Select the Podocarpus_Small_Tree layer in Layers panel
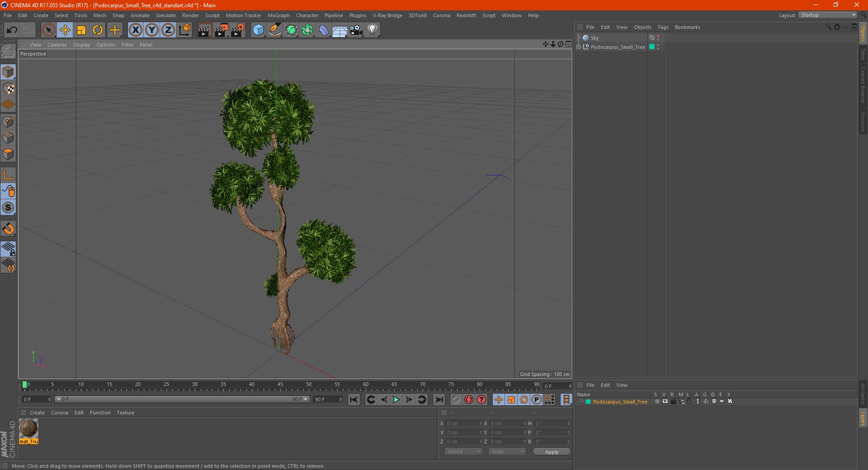The width and height of the screenshot is (868, 470). tap(620, 402)
